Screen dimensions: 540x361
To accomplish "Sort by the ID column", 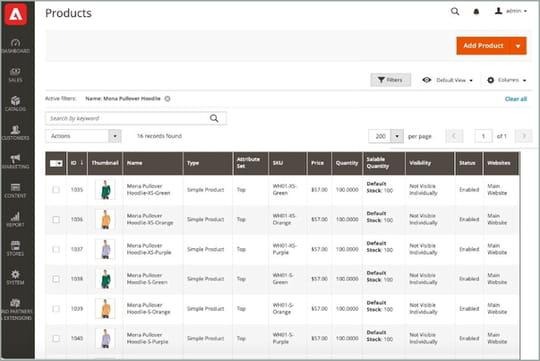I will pos(77,163).
